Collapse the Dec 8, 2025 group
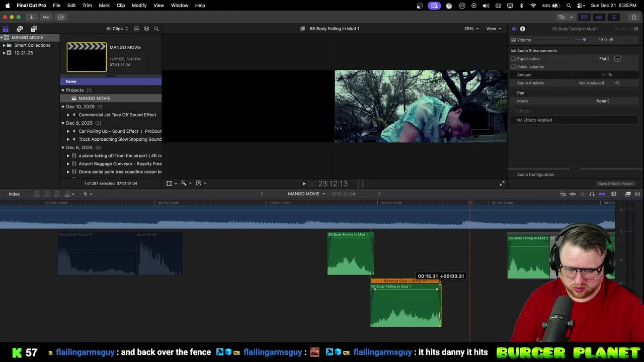The height and width of the screenshot is (362, 644). tap(63, 148)
